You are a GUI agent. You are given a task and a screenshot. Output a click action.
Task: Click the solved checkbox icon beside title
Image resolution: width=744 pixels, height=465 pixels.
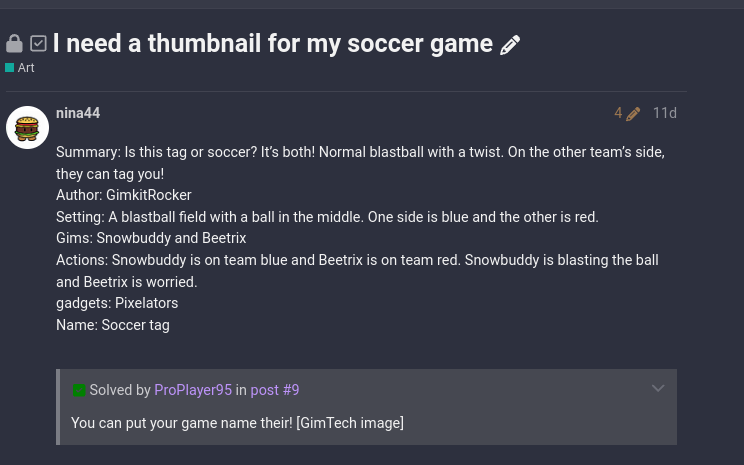[38, 44]
